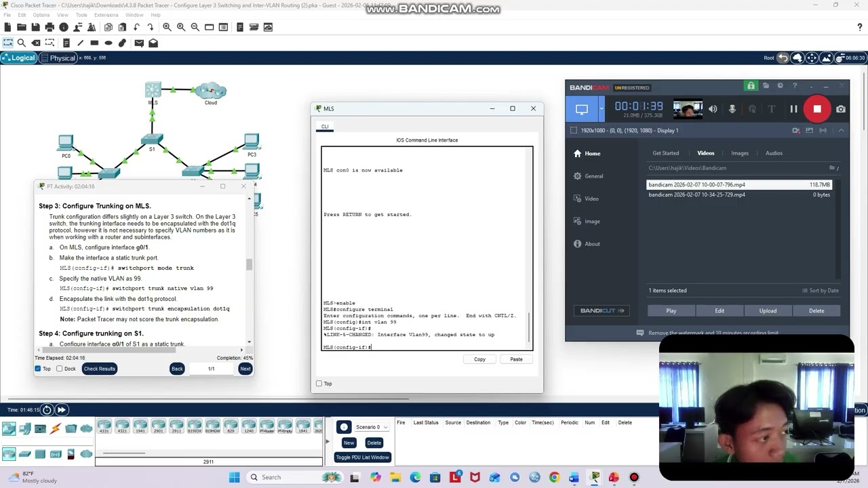Screen dimensions: 868x488
Task: Select the Place Note tool
Action: pyautogui.click(x=66, y=43)
